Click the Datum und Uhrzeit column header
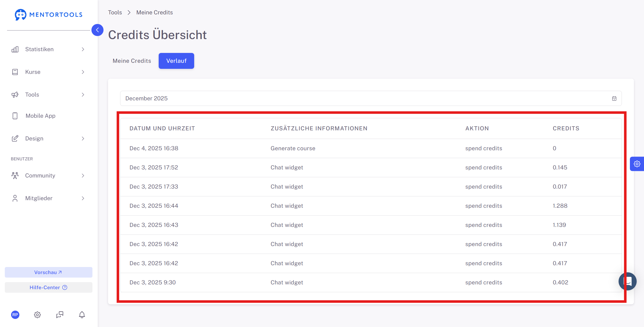The height and width of the screenshot is (327, 644). (x=162, y=128)
